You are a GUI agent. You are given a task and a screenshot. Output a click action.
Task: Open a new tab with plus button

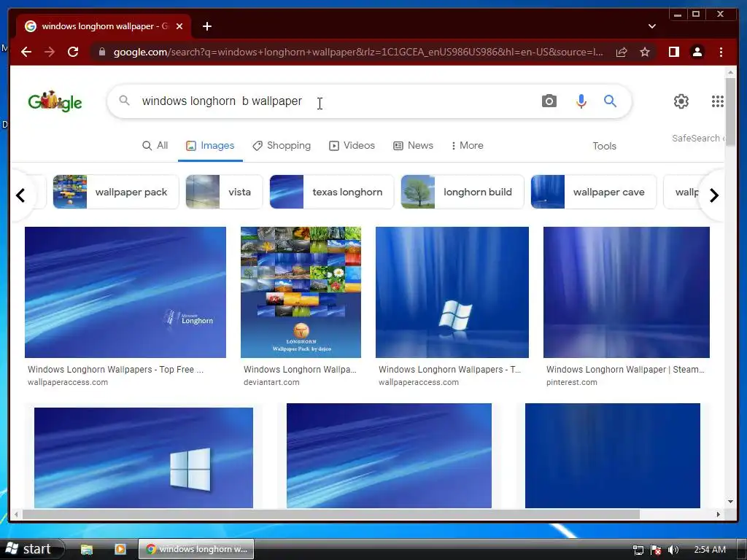(x=206, y=26)
